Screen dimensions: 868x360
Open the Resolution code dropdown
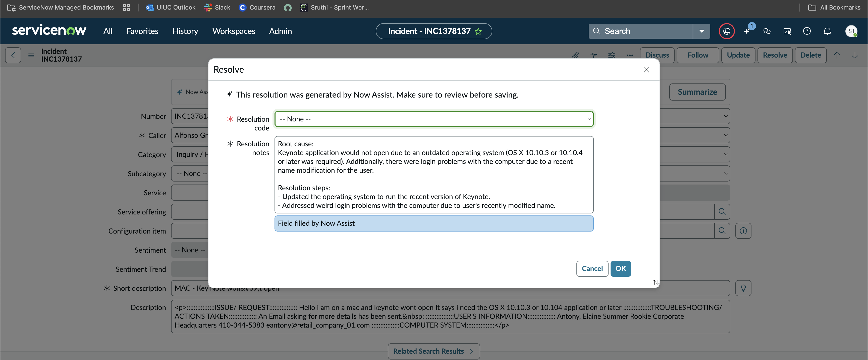click(434, 119)
